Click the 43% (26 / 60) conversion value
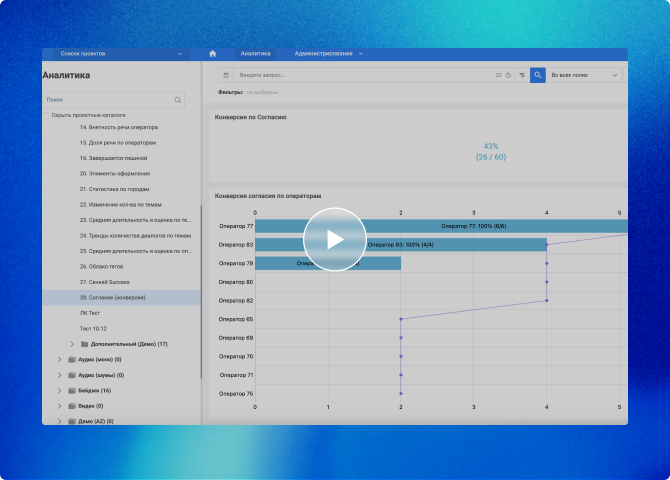The height and width of the screenshot is (480, 670). click(491, 152)
